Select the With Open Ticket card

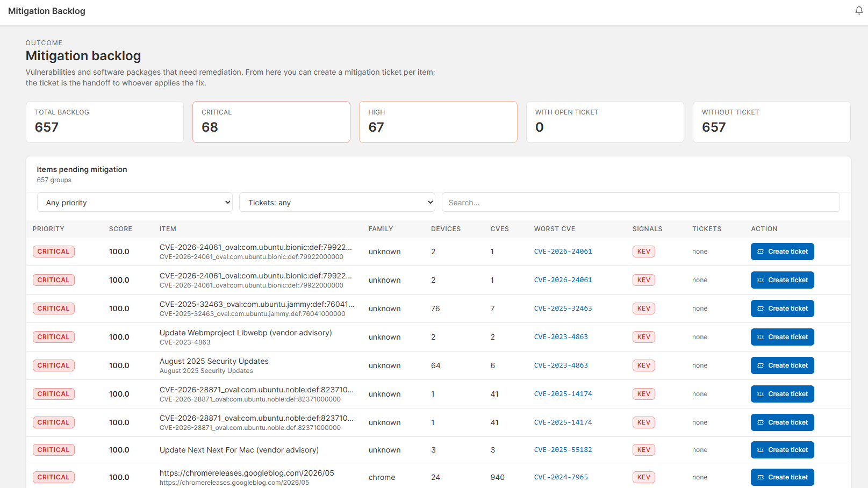coord(605,122)
